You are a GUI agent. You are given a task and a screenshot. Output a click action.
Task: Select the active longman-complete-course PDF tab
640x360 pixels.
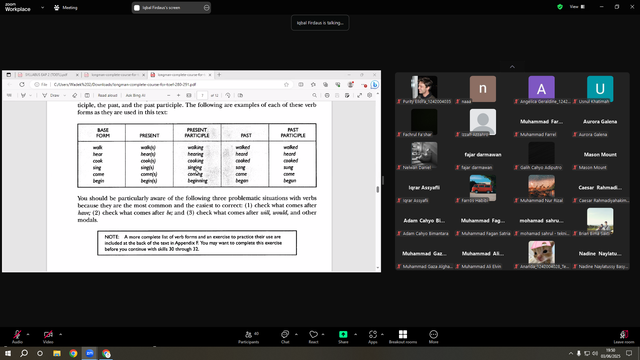click(x=181, y=75)
